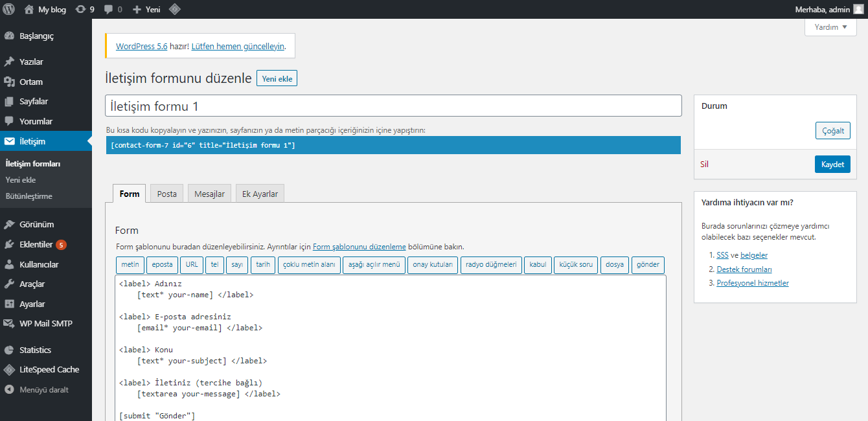Image resolution: width=868 pixels, height=421 pixels.
Task: Click the Ayarlar settings icon
Action: (x=9, y=304)
